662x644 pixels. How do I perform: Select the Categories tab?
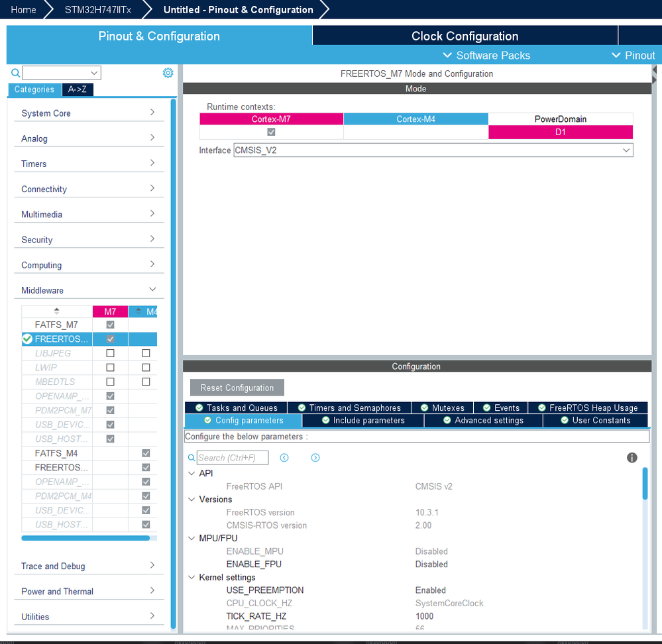[x=34, y=89]
